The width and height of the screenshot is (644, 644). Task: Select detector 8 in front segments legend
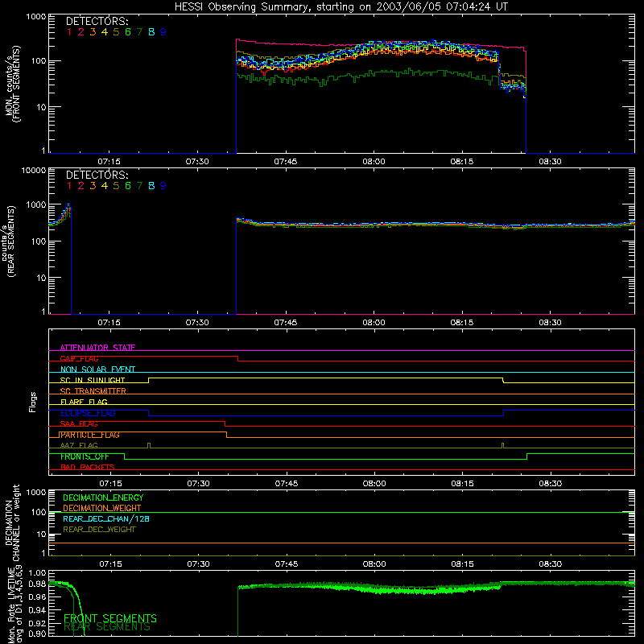[x=151, y=32]
